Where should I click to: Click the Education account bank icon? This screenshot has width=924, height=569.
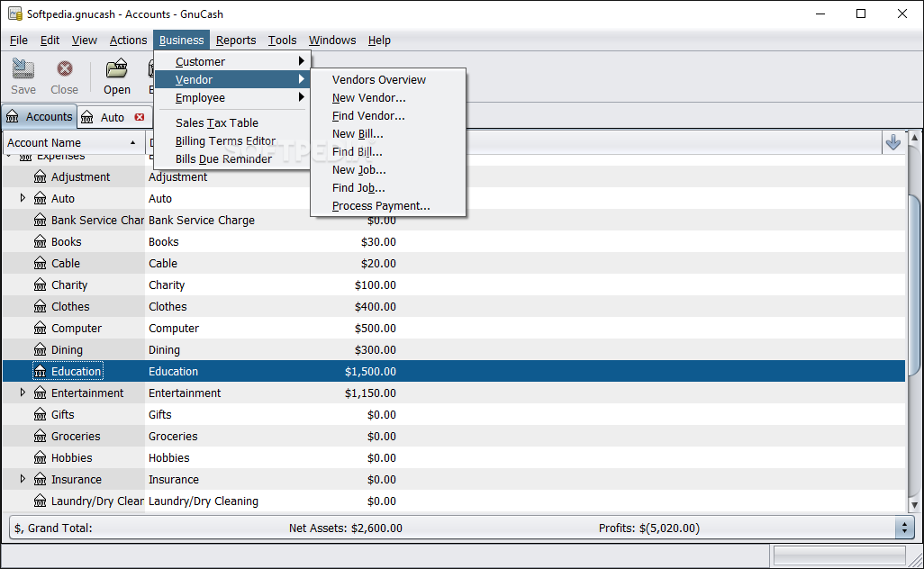(x=40, y=371)
